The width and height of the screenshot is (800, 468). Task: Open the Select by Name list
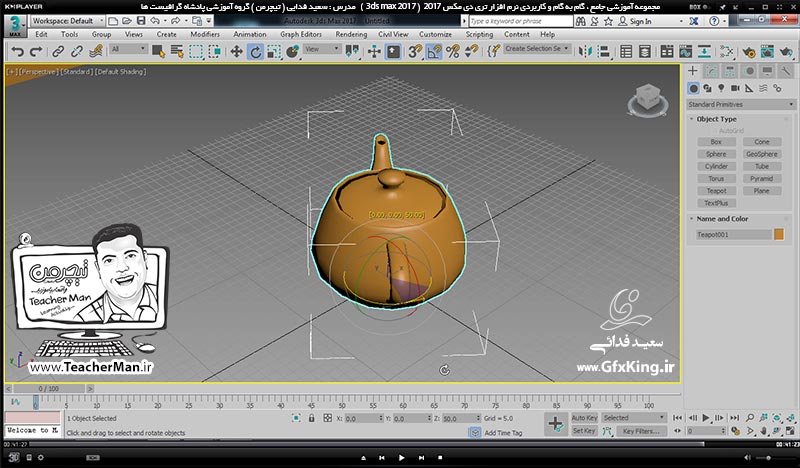[177, 52]
